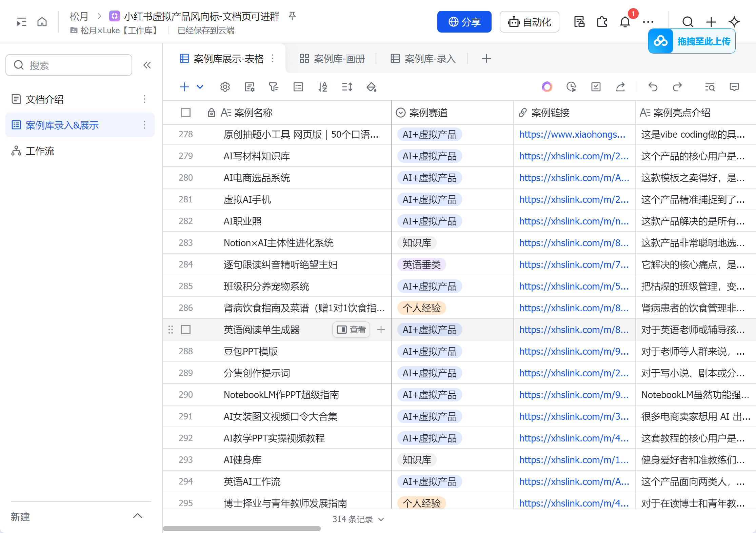Open xiaohongshu link in row 278
This screenshot has height=533, width=756.
pos(572,134)
